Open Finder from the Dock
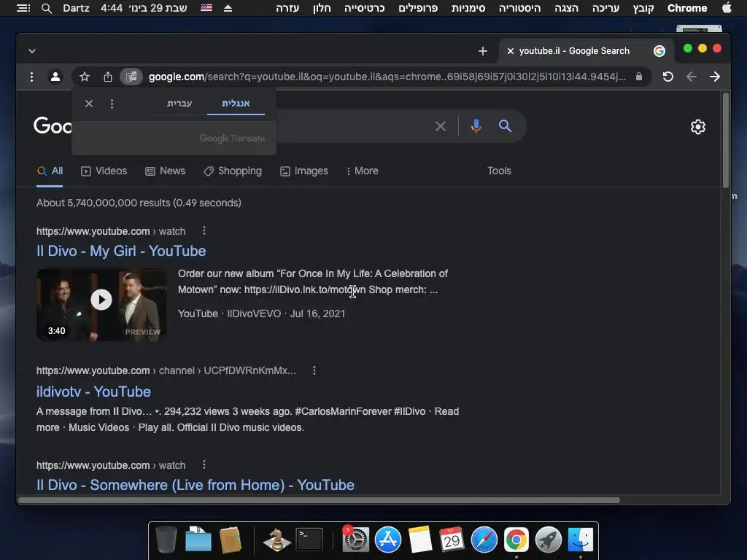Screen dimensions: 747x560 tap(580, 540)
